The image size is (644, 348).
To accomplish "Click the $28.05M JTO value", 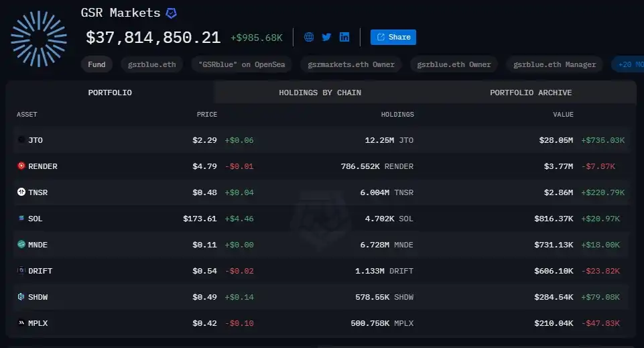I will coord(556,140).
